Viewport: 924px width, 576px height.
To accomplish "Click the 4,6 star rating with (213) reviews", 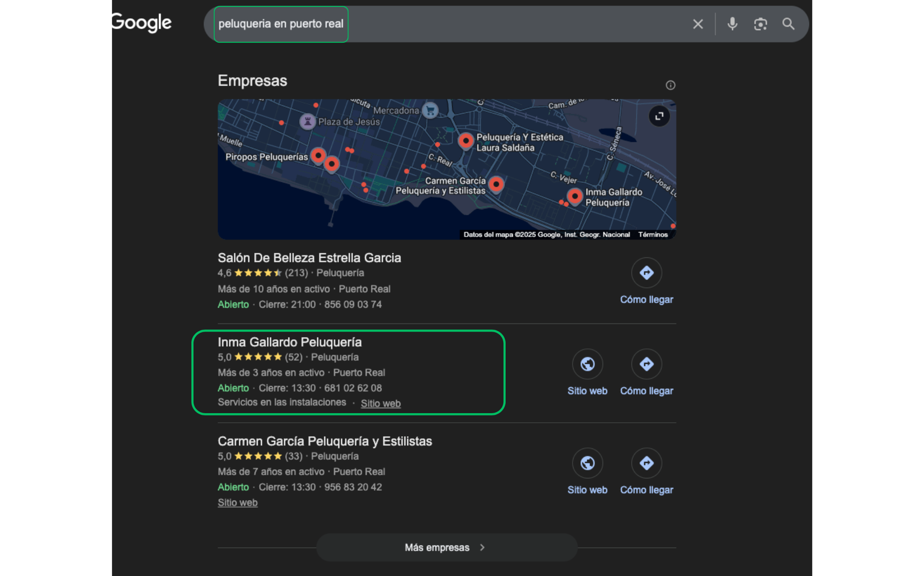I will [x=263, y=273].
